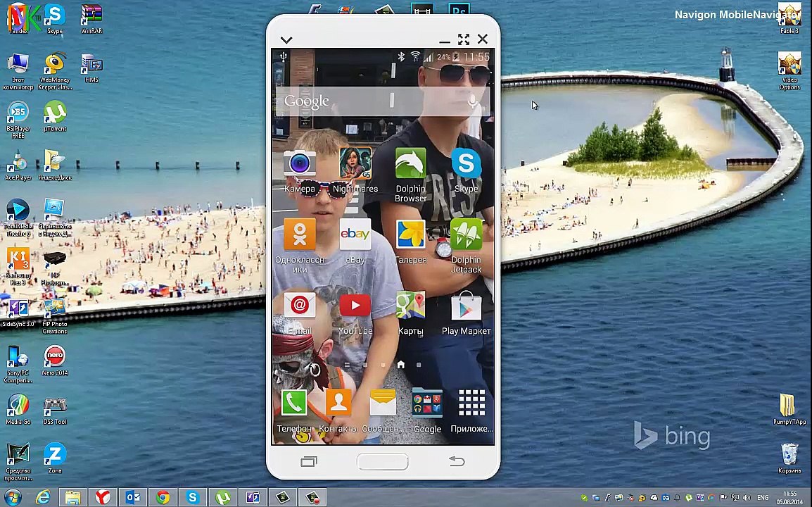The width and height of the screenshot is (812, 507).
Task: Launch the eBay app
Action: pos(355,234)
